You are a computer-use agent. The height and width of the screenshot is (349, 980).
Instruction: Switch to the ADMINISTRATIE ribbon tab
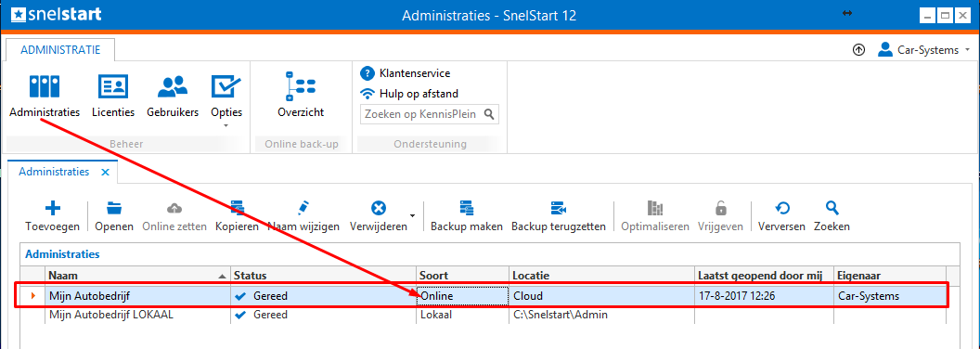pyautogui.click(x=60, y=50)
